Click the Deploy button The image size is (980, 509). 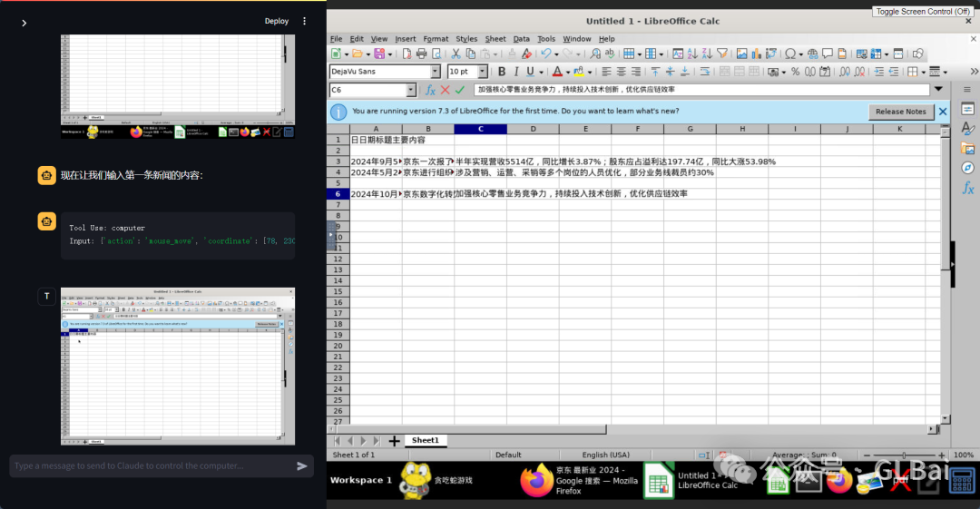click(277, 21)
